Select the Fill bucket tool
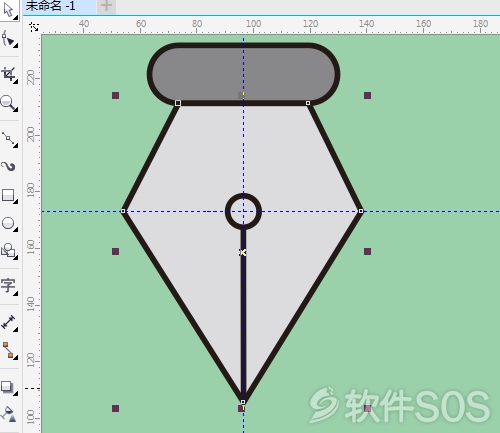 (9, 413)
